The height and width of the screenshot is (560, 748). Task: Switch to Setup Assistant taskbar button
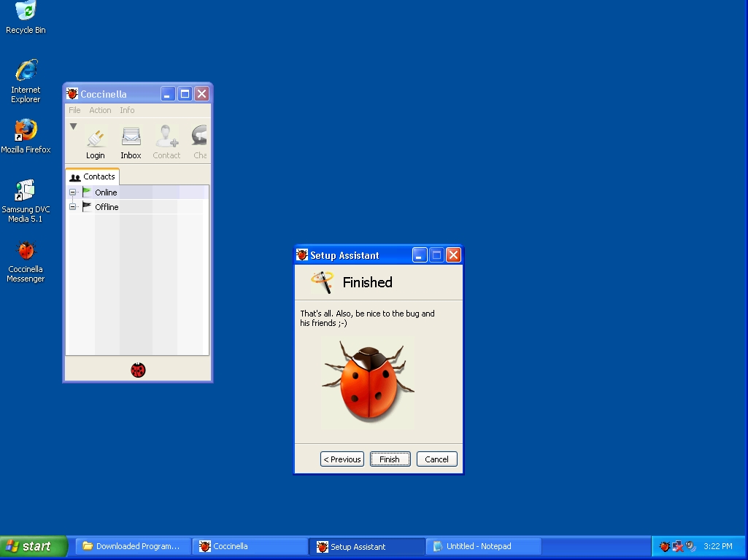[367, 547]
